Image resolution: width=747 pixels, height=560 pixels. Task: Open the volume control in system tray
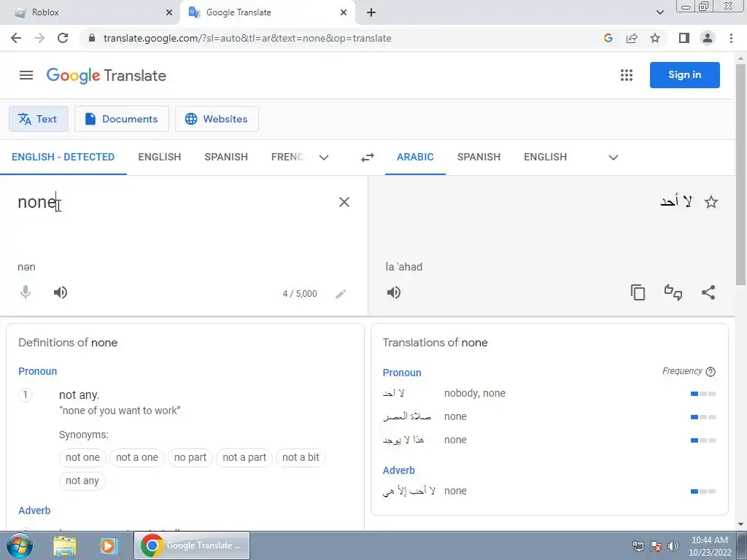click(x=673, y=545)
